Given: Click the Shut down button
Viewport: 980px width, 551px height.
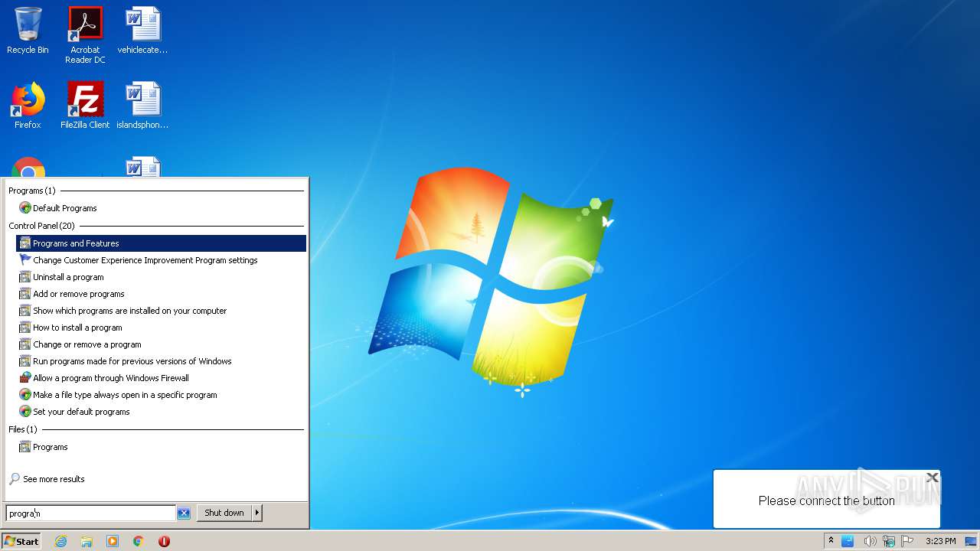Looking at the screenshot, I should (x=224, y=513).
